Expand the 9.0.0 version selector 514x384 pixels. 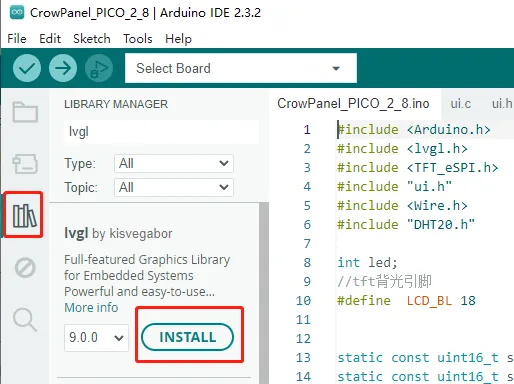tap(96, 338)
